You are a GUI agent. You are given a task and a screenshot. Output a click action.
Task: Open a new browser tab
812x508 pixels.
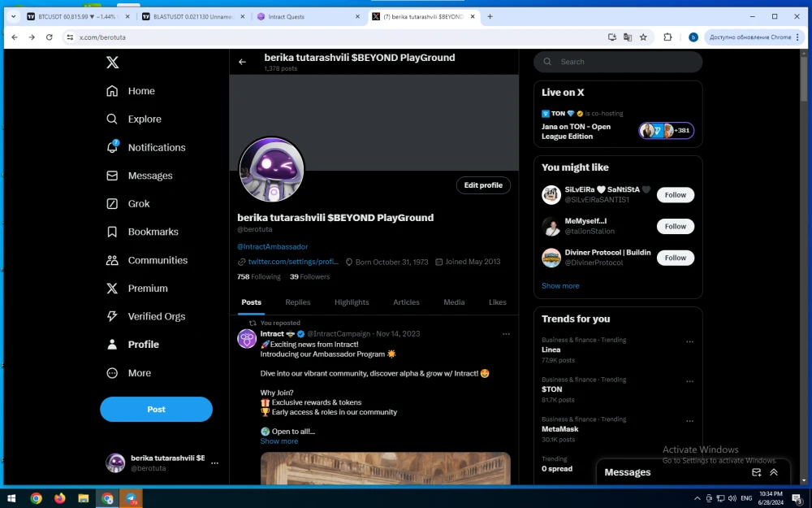(x=490, y=16)
